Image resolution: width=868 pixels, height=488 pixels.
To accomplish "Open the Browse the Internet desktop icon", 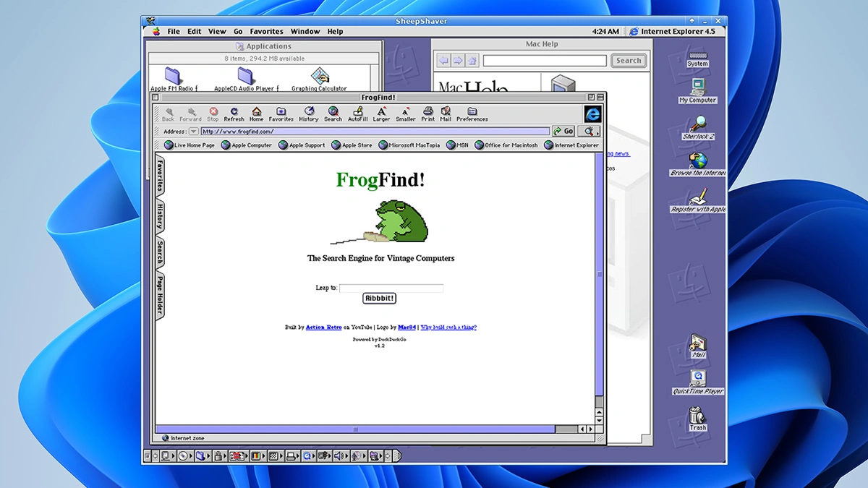I will pyautogui.click(x=698, y=163).
